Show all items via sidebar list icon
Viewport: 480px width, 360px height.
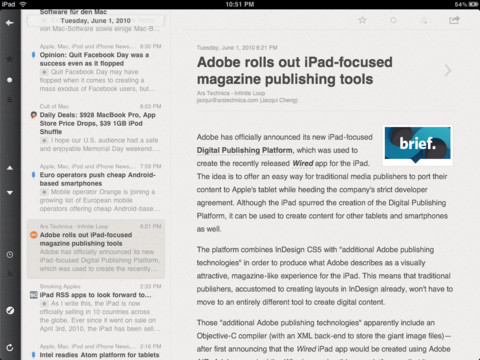pos(10,99)
